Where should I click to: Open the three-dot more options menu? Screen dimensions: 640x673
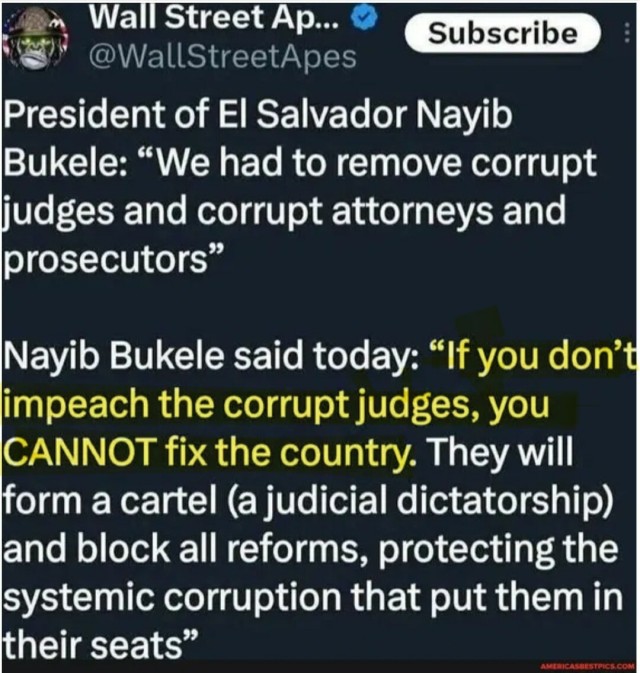coord(627,33)
